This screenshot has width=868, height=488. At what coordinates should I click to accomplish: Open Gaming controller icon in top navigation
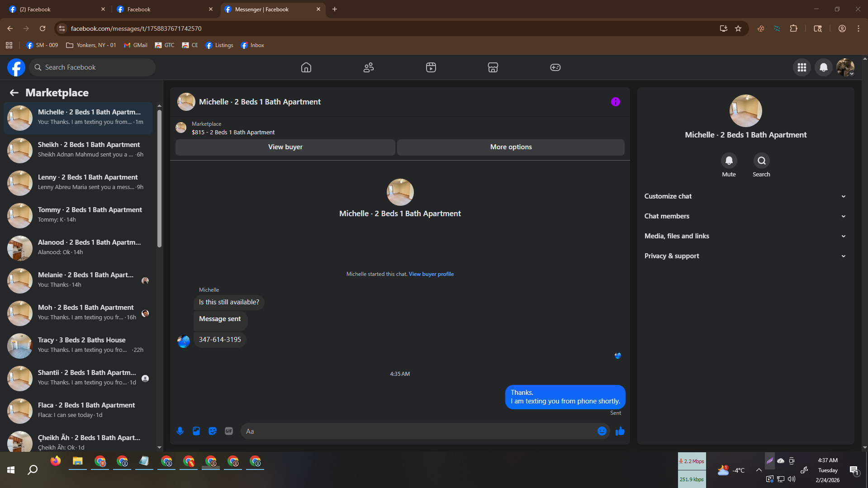coord(555,67)
